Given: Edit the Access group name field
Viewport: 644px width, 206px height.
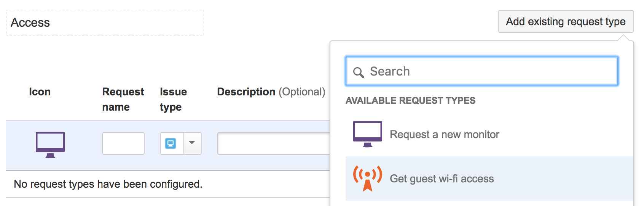Looking at the screenshot, I should click(105, 23).
